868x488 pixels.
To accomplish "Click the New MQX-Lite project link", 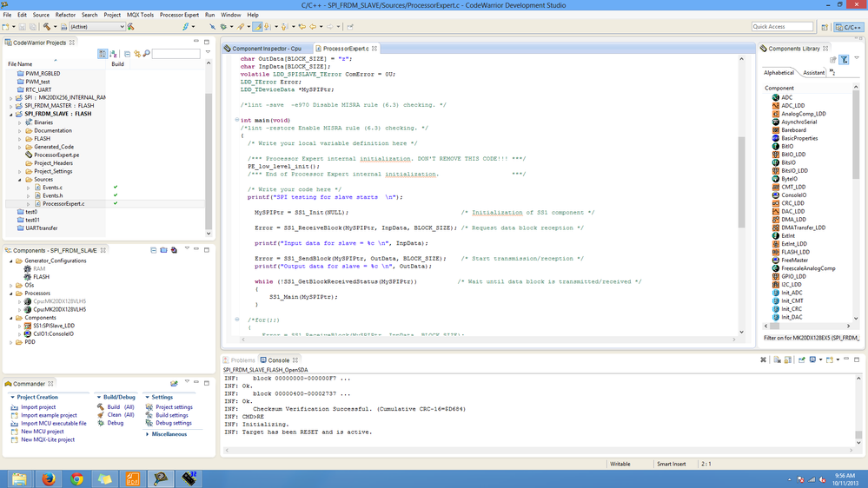I will (x=48, y=440).
